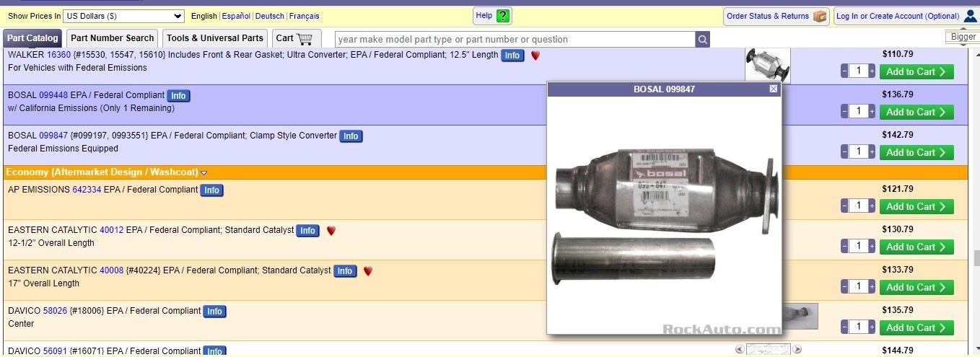Open Info for AP EMISSIONS 642334

pyautogui.click(x=211, y=190)
